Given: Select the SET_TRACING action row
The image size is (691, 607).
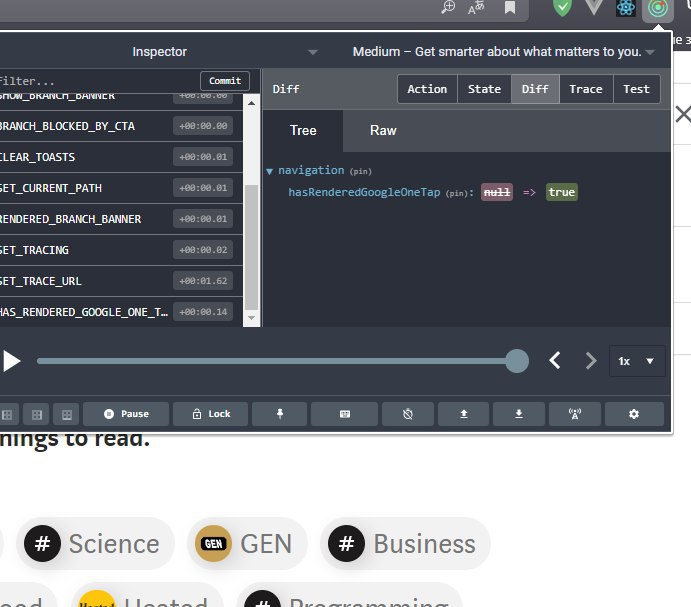Looking at the screenshot, I should tap(121, 250).
